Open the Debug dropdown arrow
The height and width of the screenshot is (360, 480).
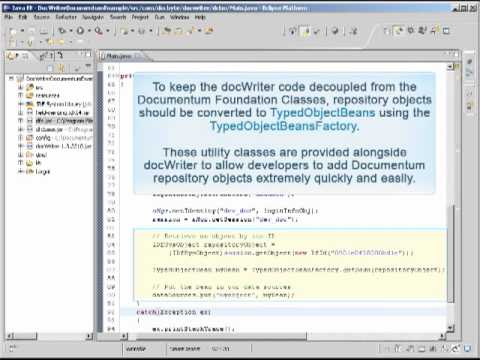71,31
